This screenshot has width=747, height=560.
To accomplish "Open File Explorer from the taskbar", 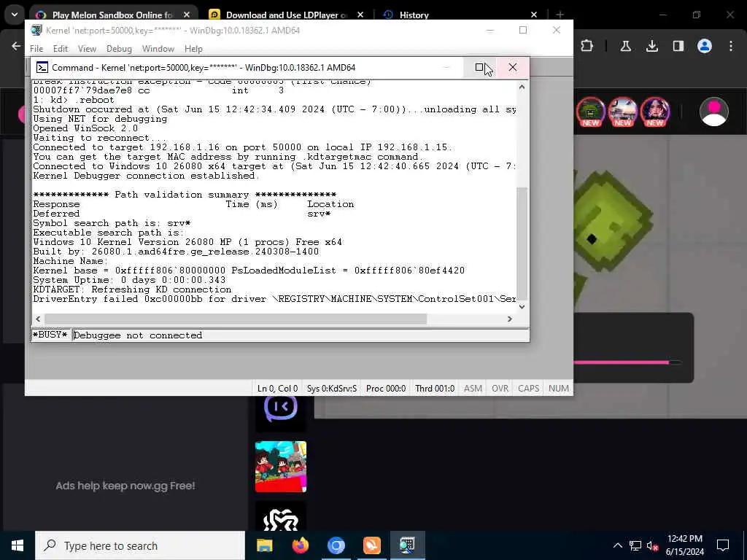I will (264, 545).
